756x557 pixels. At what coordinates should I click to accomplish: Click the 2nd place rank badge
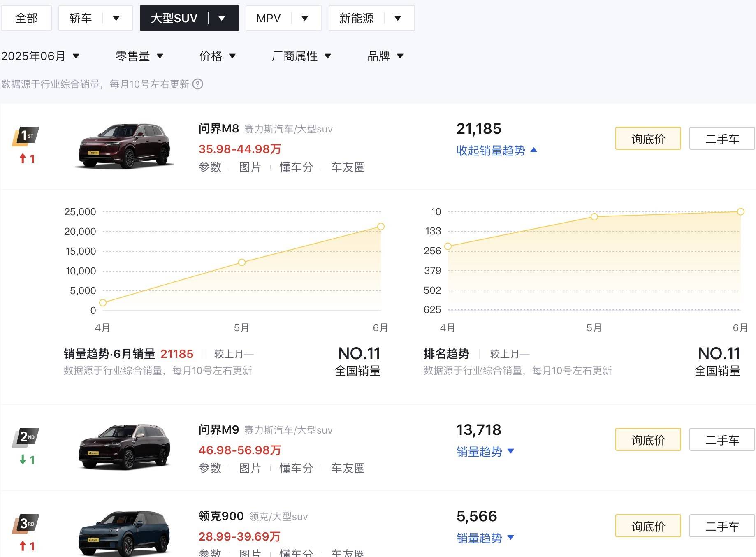tap(26, 437)
